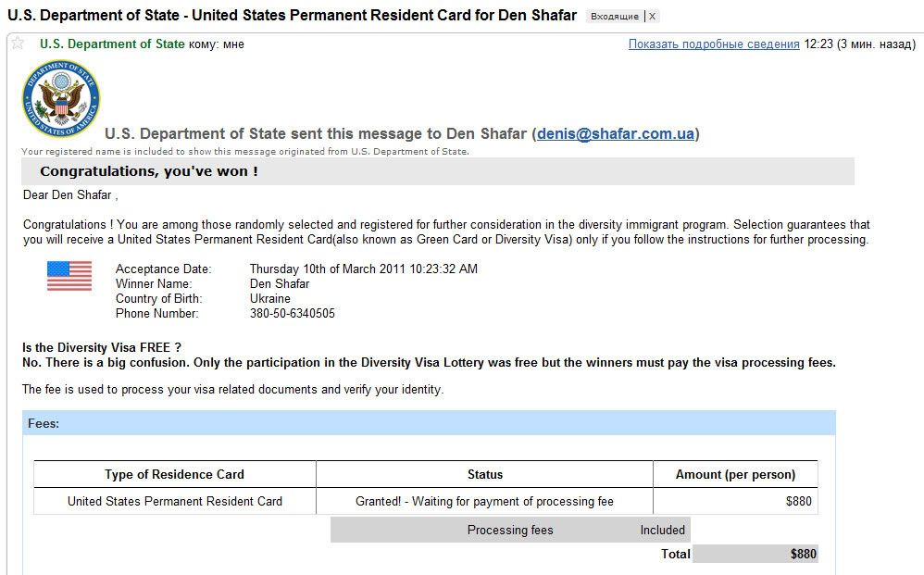The image size is (924, 575).
Task: Star this email from U.S. Department of State
Action: coord(18,43)
